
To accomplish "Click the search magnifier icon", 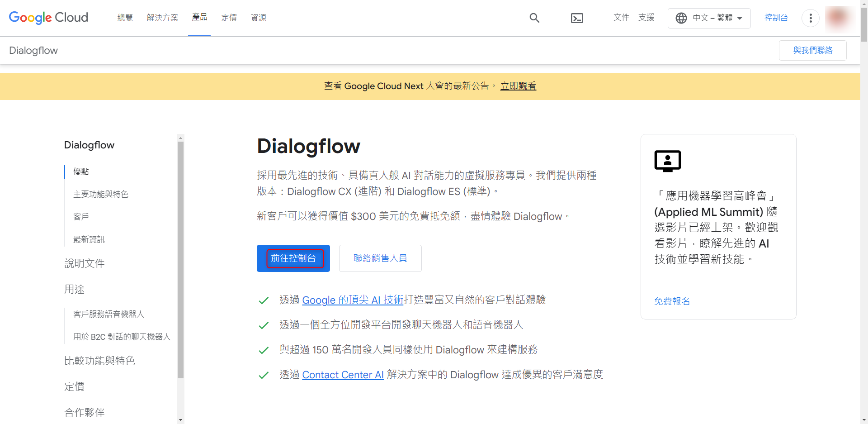I will point(534,18).
